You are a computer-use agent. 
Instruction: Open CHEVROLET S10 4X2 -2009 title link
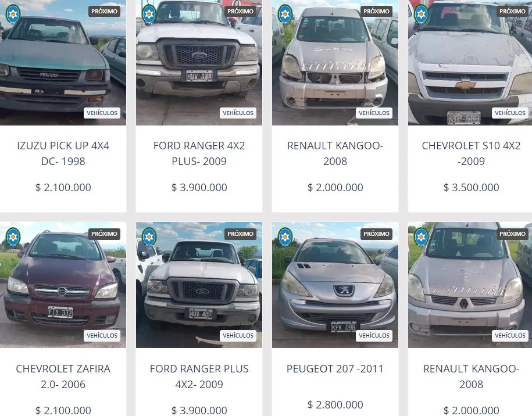[471, 153]
